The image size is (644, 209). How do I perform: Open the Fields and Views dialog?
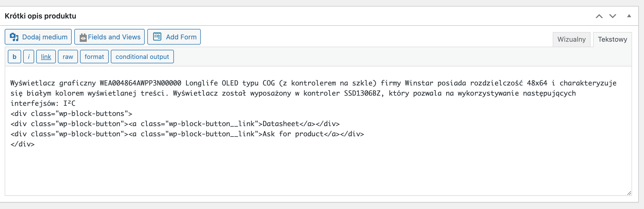[110, 37]
